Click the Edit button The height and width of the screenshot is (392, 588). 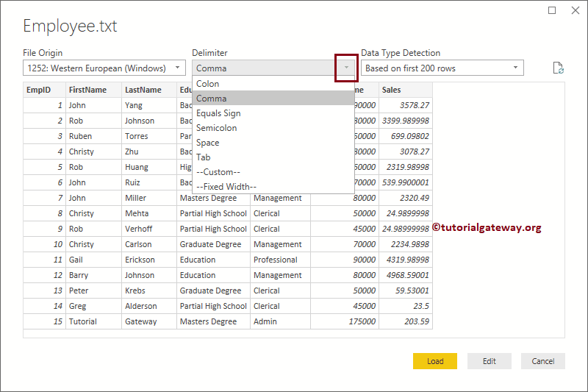pyautogui.click(x=490, y=361)
